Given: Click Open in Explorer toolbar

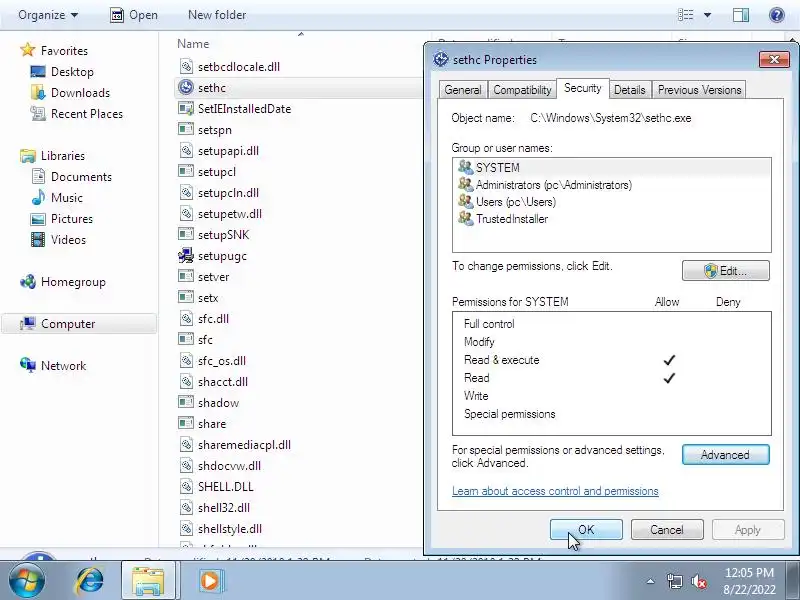Looking at the screenshot, I should [x=134, y=15].
